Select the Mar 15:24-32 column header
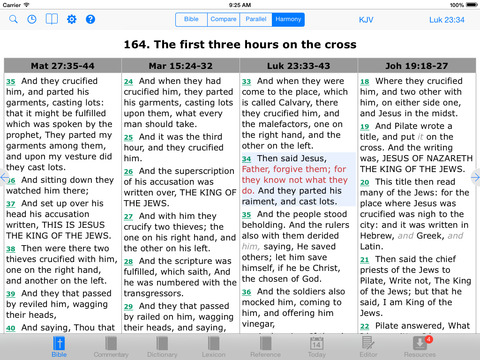The width and height of the screenshot is (480, 360). tap(181, 66)
